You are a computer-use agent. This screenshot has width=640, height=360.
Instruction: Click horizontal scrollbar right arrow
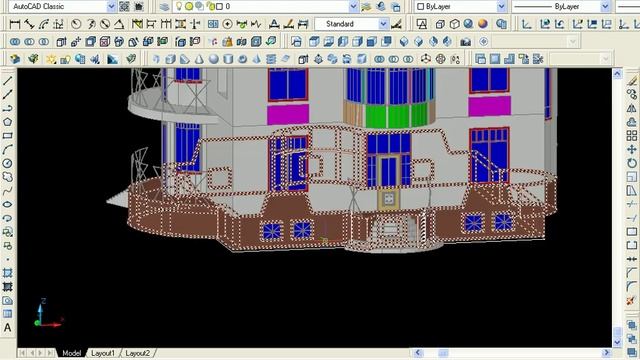[607, 353]
